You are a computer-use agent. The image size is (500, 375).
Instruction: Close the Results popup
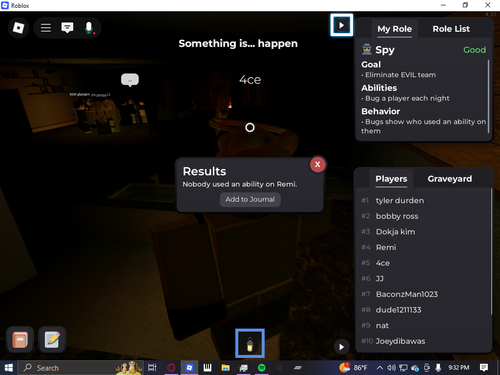318,164
